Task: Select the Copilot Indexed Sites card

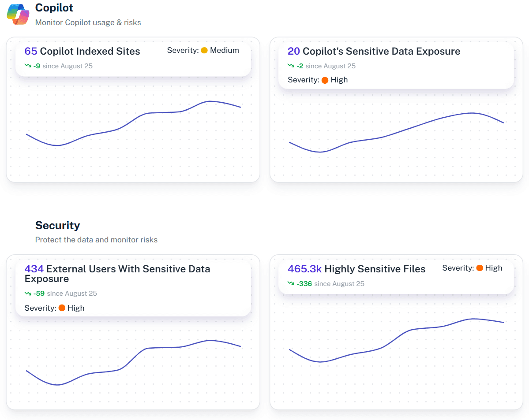Action: 132,109
